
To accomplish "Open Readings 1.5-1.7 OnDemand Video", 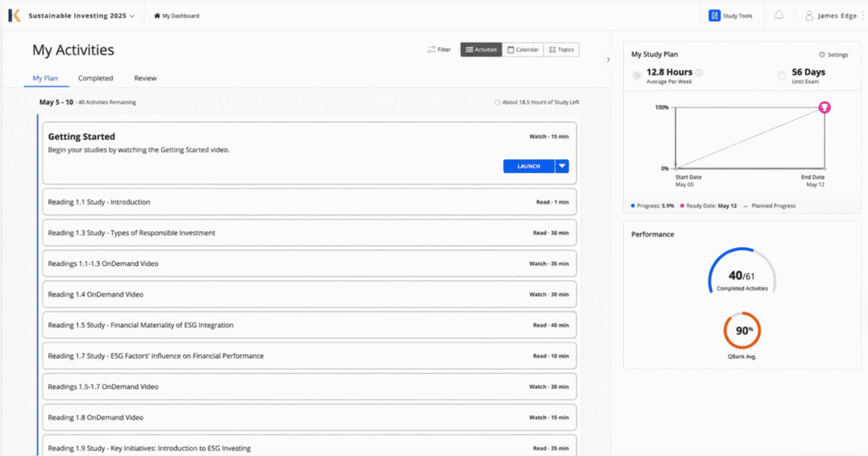I will [x=309, y=386].
